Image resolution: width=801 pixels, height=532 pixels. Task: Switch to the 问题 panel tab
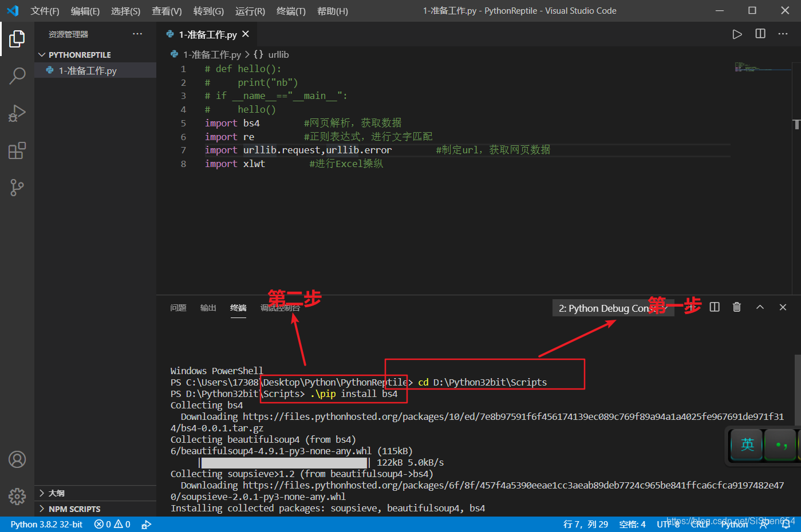(178, 308)
